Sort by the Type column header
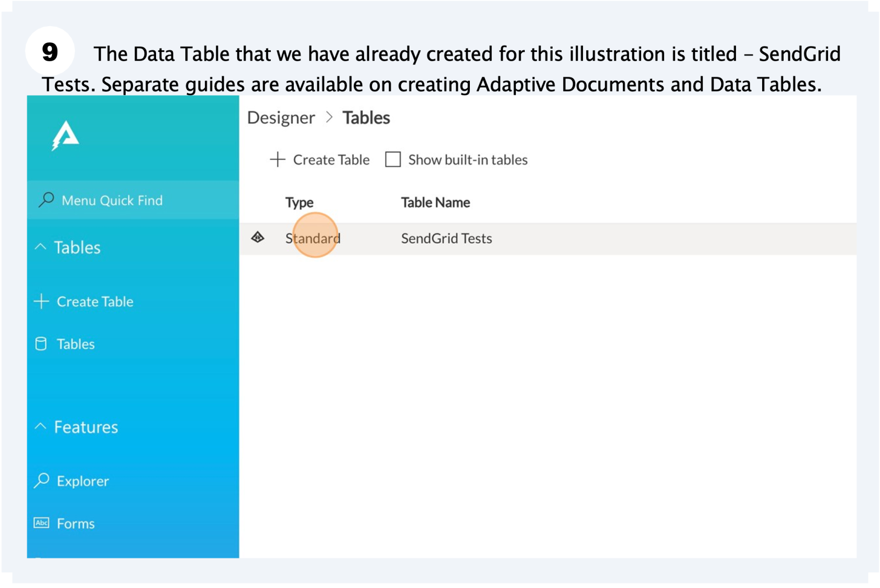Screen dimensions: 880x588 click(x=299, y=203)
